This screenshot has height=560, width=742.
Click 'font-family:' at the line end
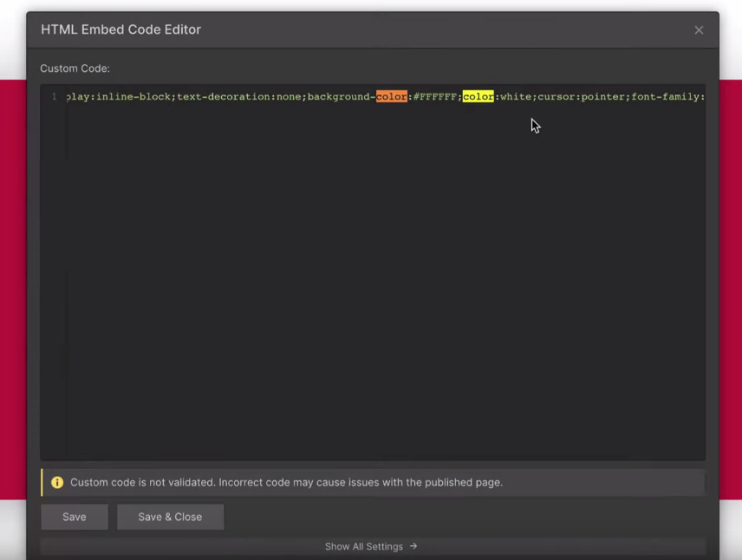click(x=668, y=96)
